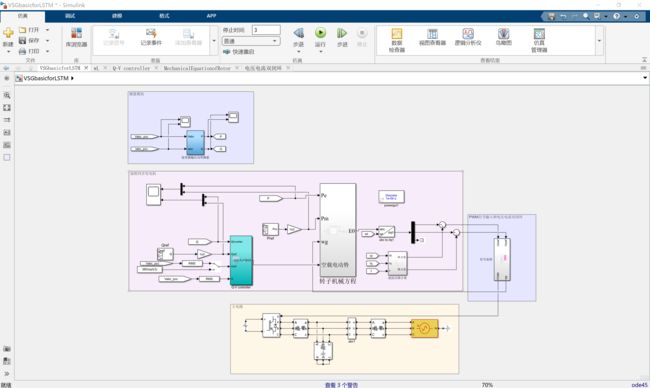This screenshot has height=388, width=650.
Task: Click the search magnifier in the quick-access bar
Action: click(585, 16)
